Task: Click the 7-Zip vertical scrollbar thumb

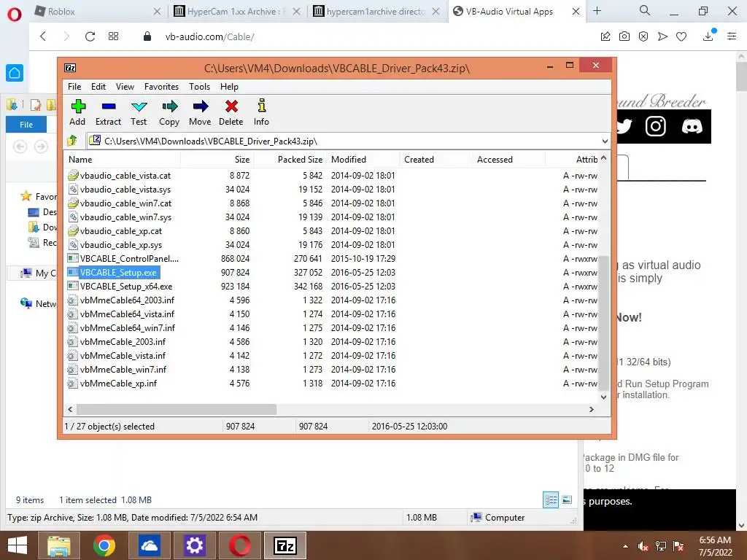Action: (x=603, y=323)
